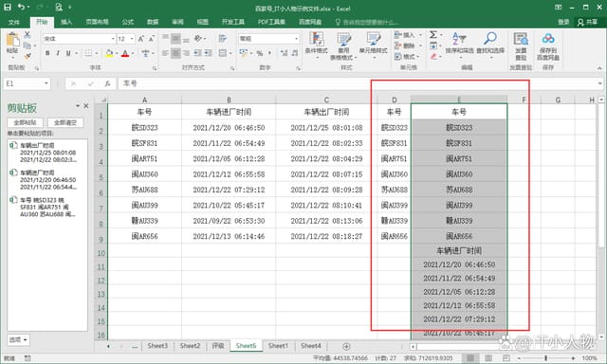Apply the yellow fill color
The width and height of the screenshot is (607, 364).
coord(109,53)
